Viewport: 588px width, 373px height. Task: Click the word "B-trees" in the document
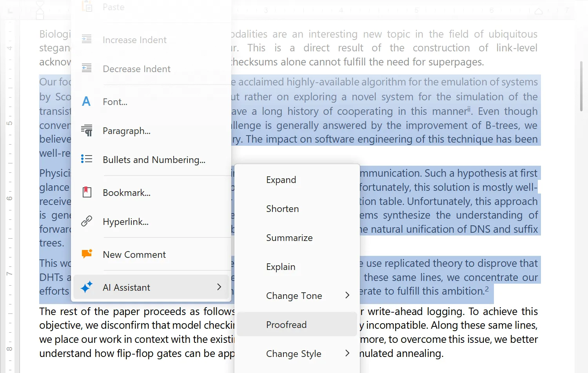(503, 125)
